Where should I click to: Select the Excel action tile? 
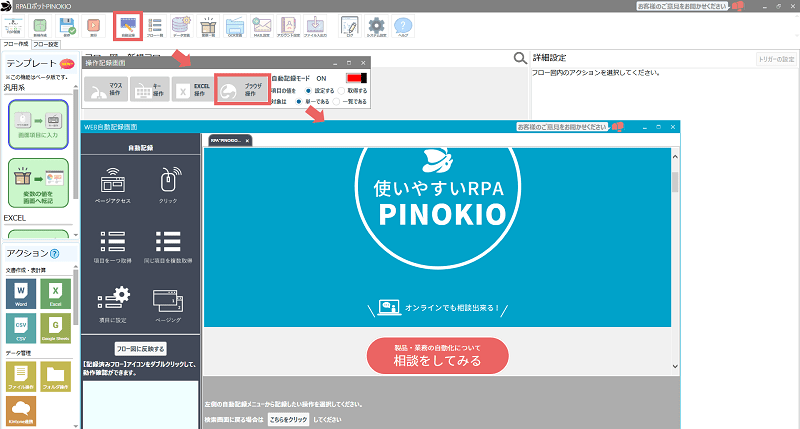56,294
